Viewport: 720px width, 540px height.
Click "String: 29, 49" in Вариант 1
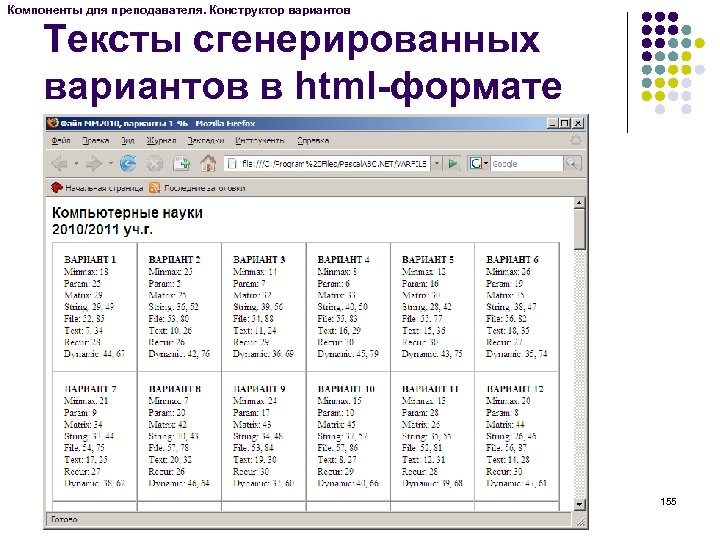89,307
